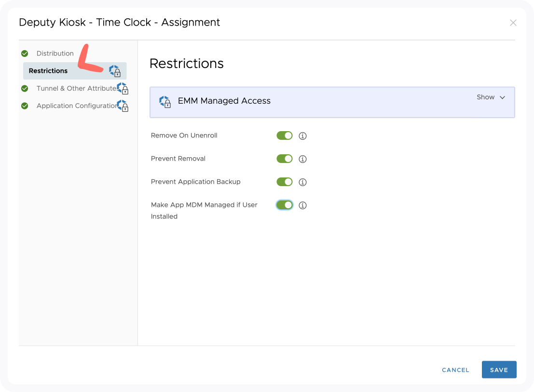Click the Cancel button
The image size is (534, 392).
pyautogui.click(x=455, y=370)
